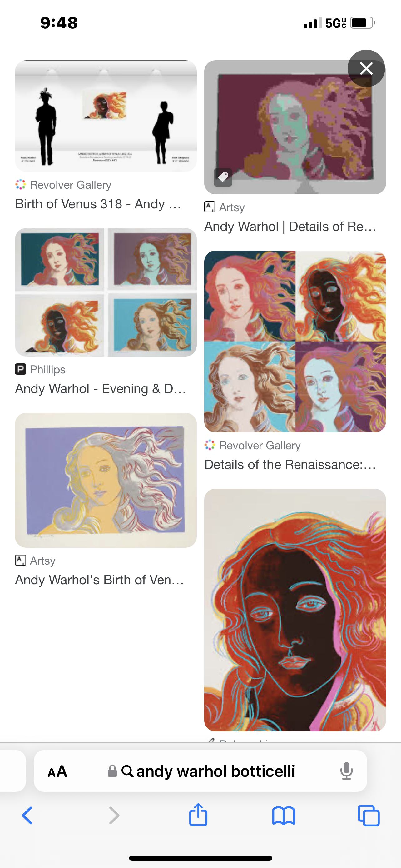The height and width of the screenshot is (868, 401).
Task: Open the bookmarks book icon
Action: click(284, 816)
